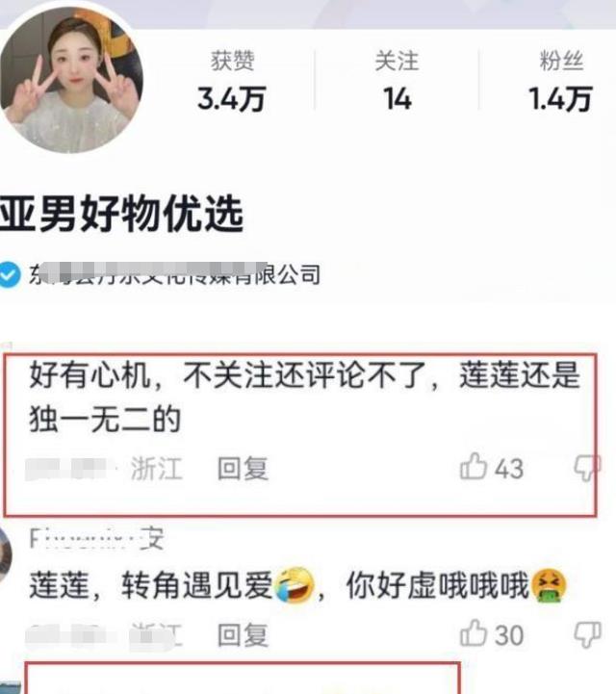
Task: Open the 关注 14 following list
Action: click(x=397, y=81)
